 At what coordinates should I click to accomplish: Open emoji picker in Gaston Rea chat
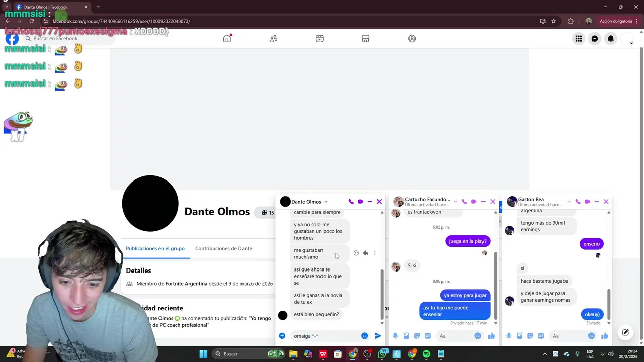click(x=591, y=336)
